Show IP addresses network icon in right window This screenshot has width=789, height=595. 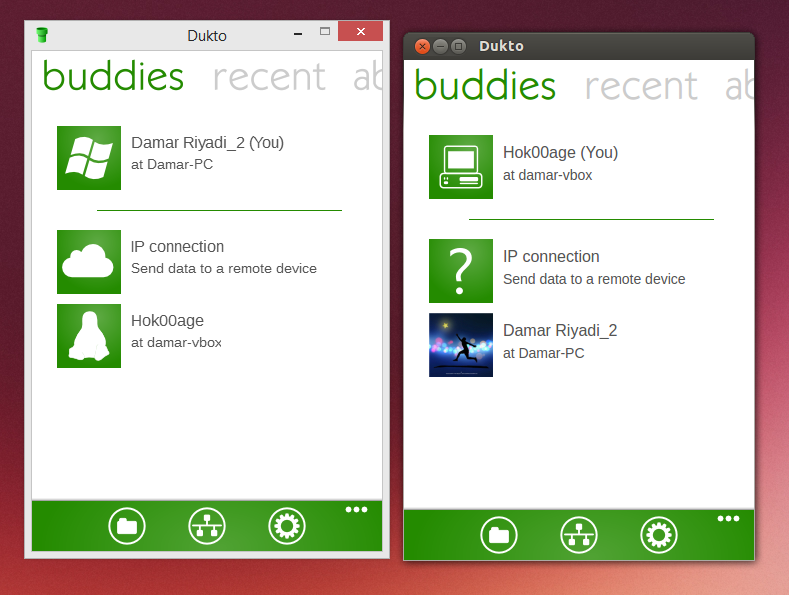click(579, 535)
